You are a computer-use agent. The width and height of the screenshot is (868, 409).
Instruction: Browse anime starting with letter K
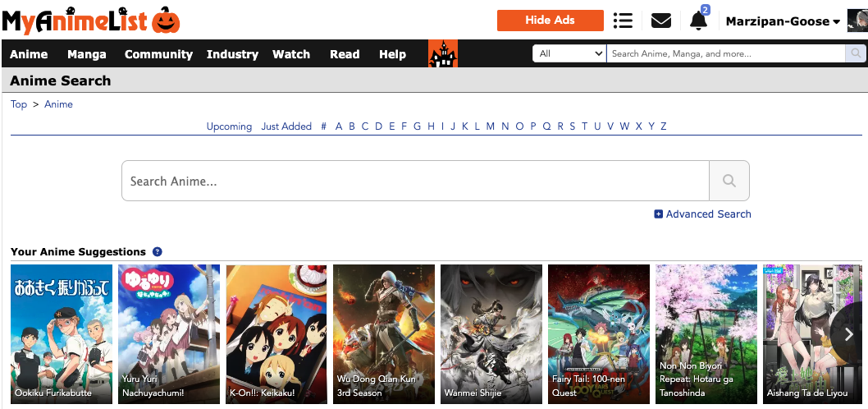[x=465, y=126]
